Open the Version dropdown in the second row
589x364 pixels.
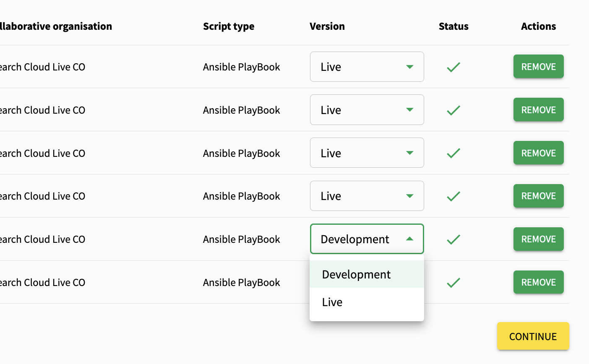click(367, 110)
